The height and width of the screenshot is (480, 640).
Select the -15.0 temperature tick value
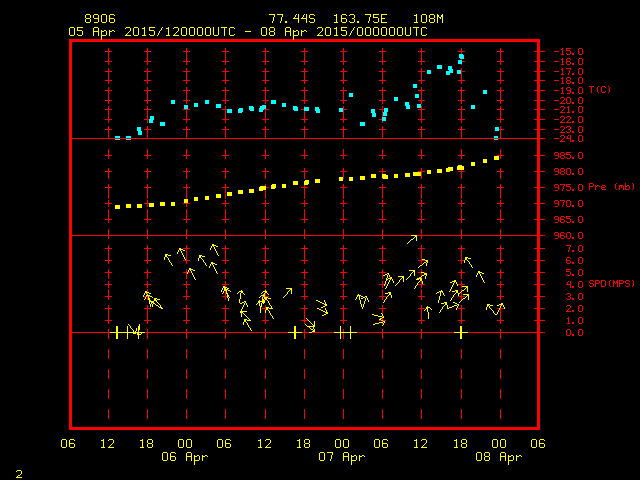point(569,52)
